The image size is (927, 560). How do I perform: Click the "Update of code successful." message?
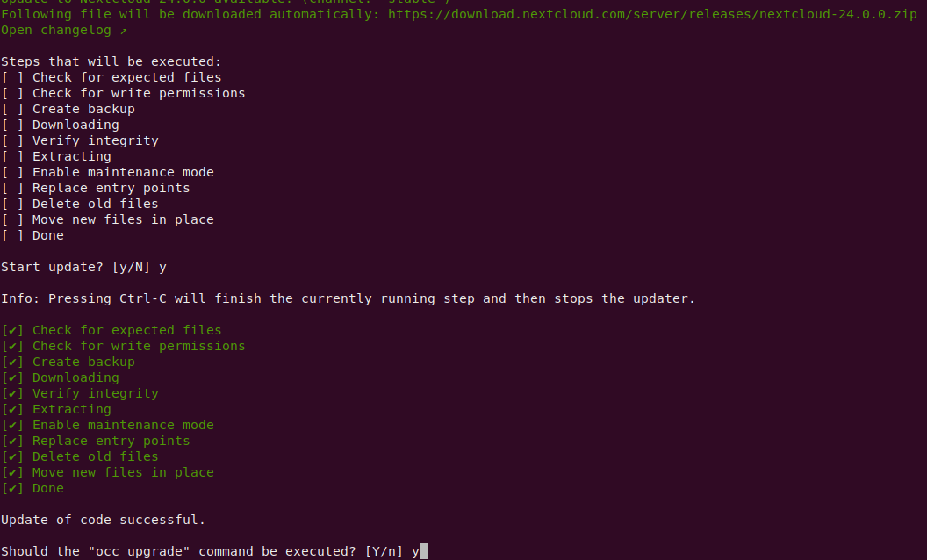click(x=104, y=520)
